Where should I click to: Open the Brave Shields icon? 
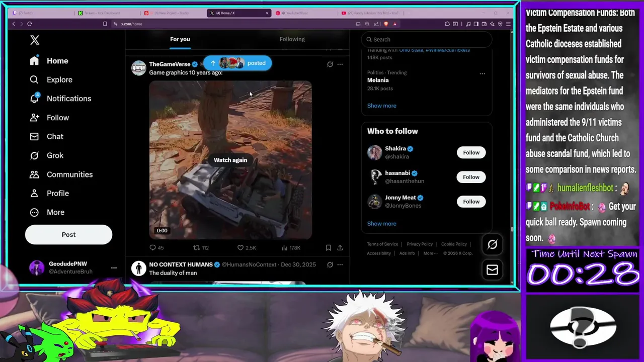pos(386,24)
